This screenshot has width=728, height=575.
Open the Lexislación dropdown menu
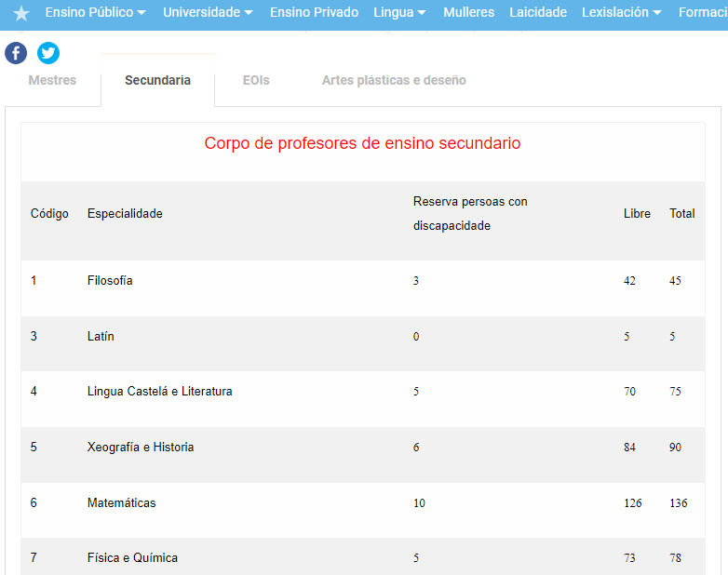click(621, 13)
